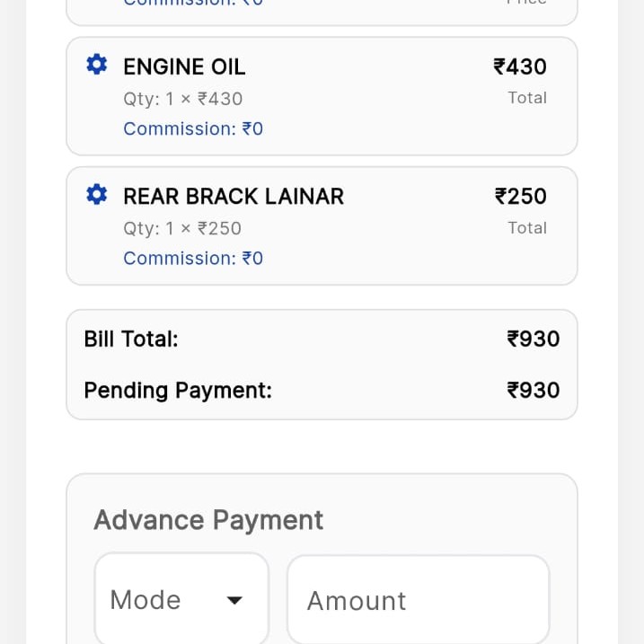The width and height of the screenshot is (644, 644).
Task: Select the ENGINE OIL item name
Action: (184, 66)
